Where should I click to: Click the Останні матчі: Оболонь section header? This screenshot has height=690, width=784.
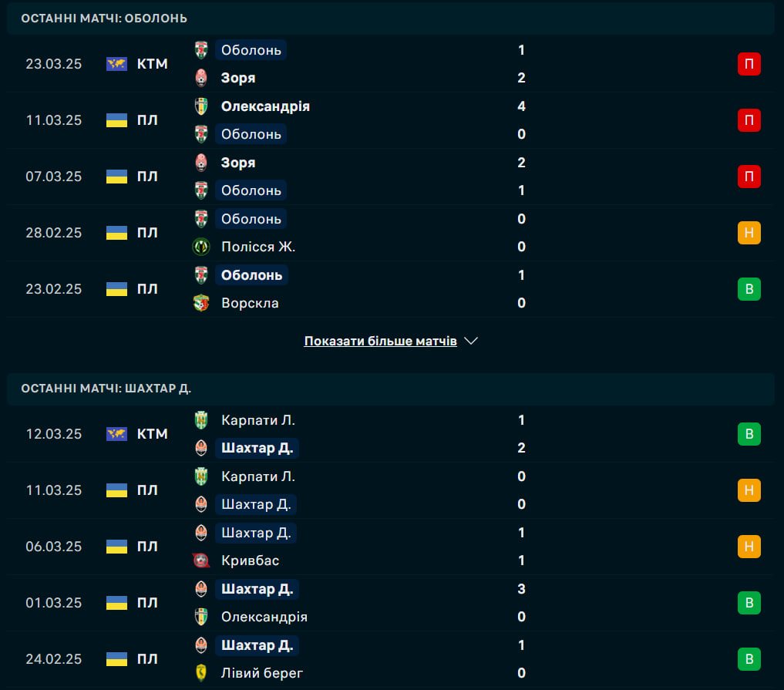point(391,19)
